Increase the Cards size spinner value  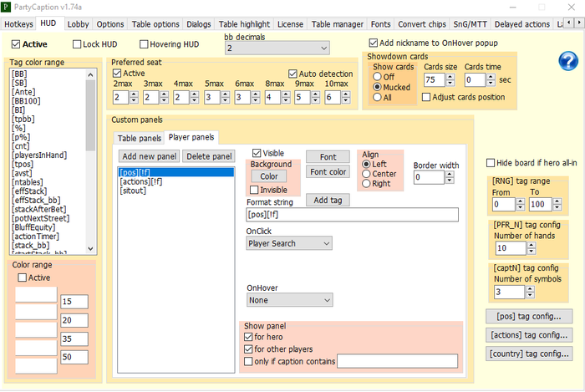click(x=450, y=77)
